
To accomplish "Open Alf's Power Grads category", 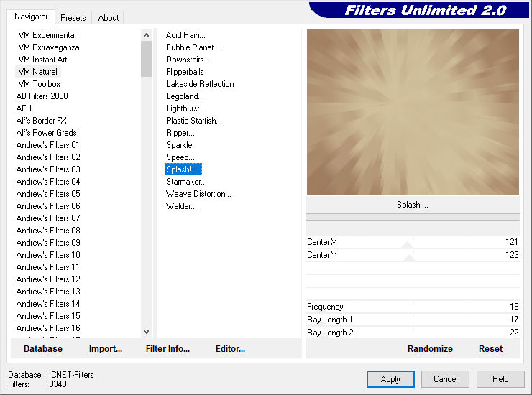I will pyautogui.click(x=47, y=133).
